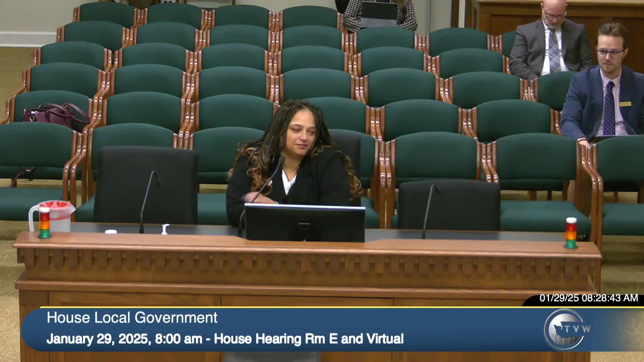Click the timestamp 01/29/25 08:28:43 AM
644x362 pixels.
point(588,298)
